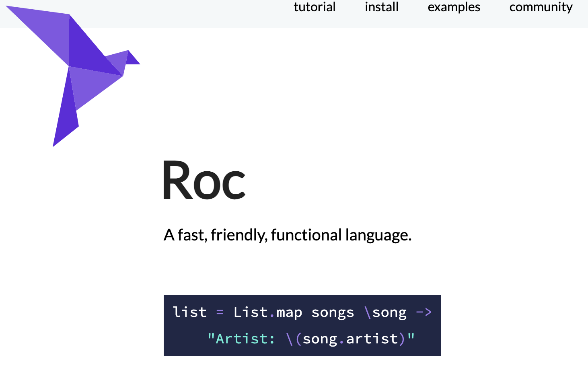Click the purple Roc bird logo
Screen dimensions: 588x382
(72, 76)
